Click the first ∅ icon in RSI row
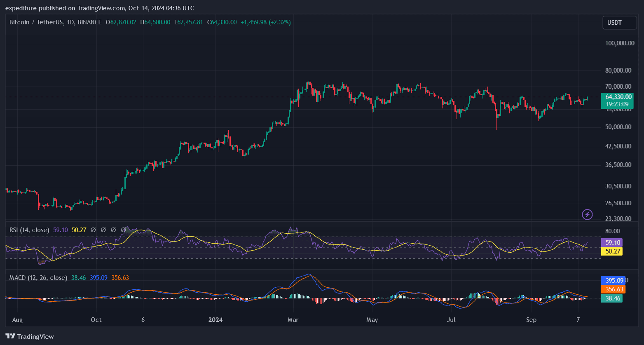The width and height of the screenshot is (644, 345). [93, 230]
